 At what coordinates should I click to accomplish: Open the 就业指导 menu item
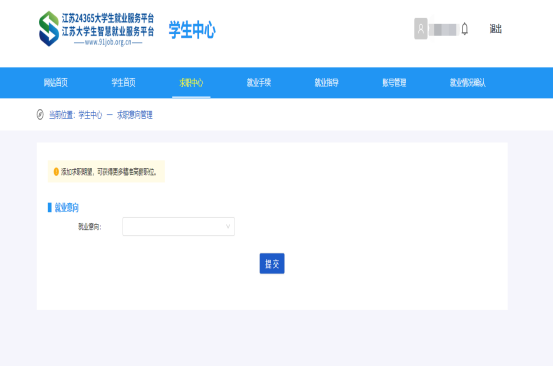coord(326,83)
